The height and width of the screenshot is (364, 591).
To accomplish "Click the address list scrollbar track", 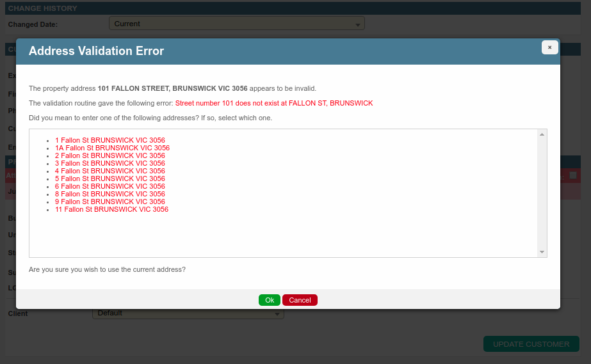I will pos(542,192).
